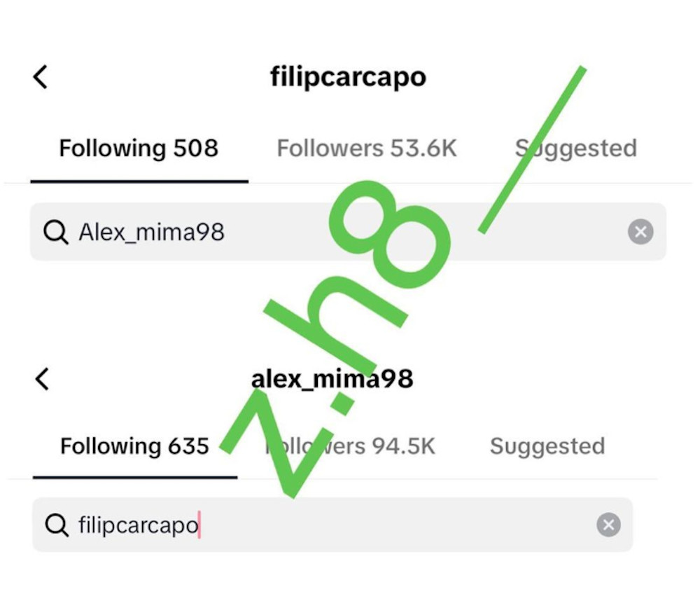
Task: Open the Following 508 tab
Action: [x=139, y=148]
